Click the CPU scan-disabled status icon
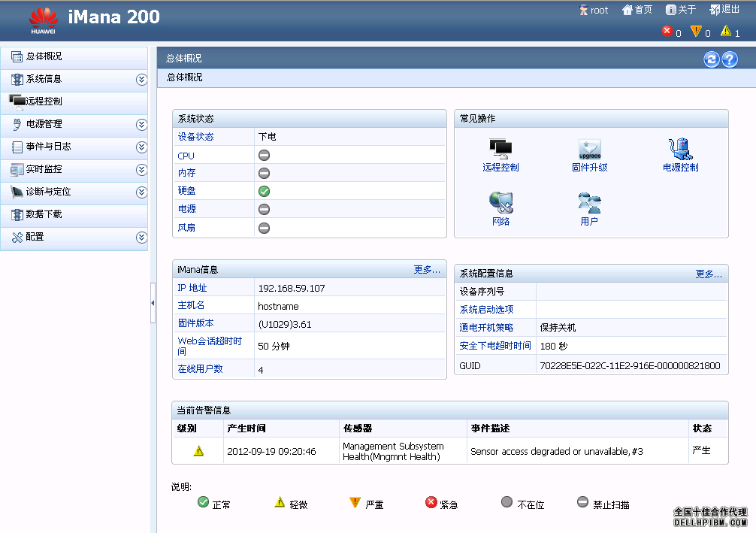Viewport: 756px width, 533px height. click(x=265, y=156)
